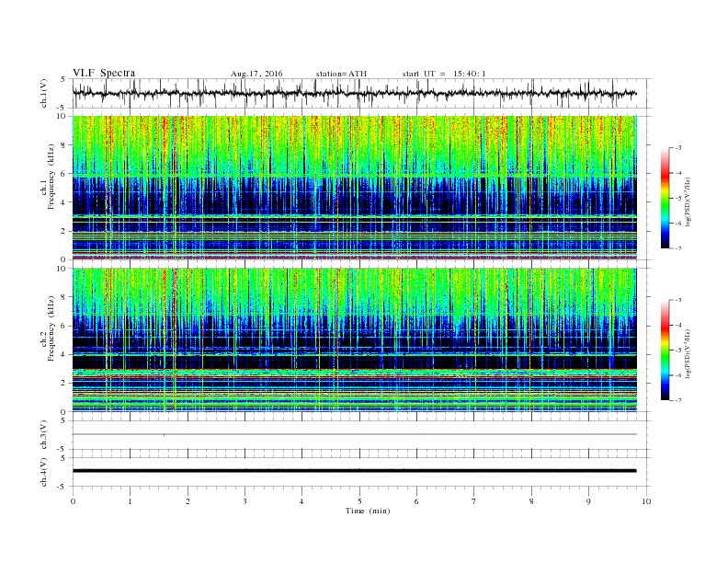The height and width of the screenshot is (563, 728).
Task: Click the "-7" tick on lower color bar
Action: pyautogui.click(x=677, y=400)
